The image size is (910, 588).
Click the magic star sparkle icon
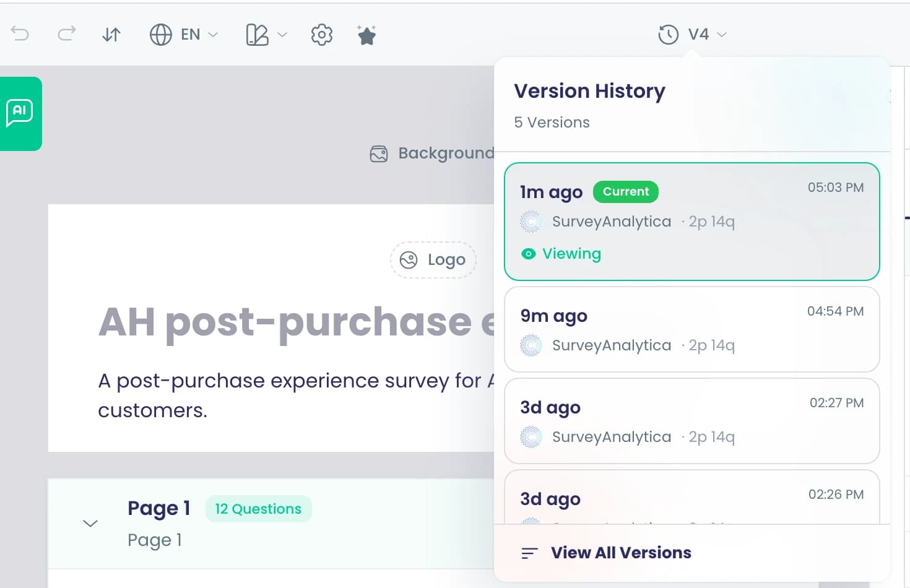pos(366,35)
